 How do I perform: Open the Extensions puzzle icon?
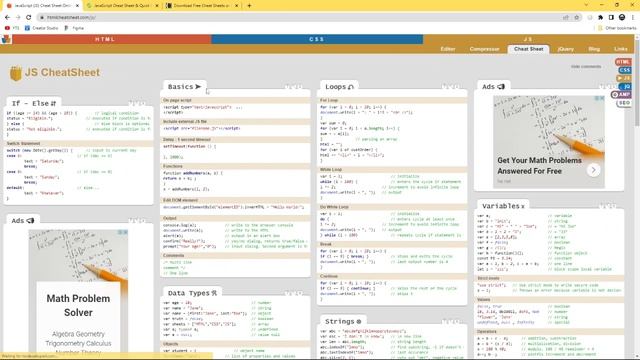(x=600, y=18)
